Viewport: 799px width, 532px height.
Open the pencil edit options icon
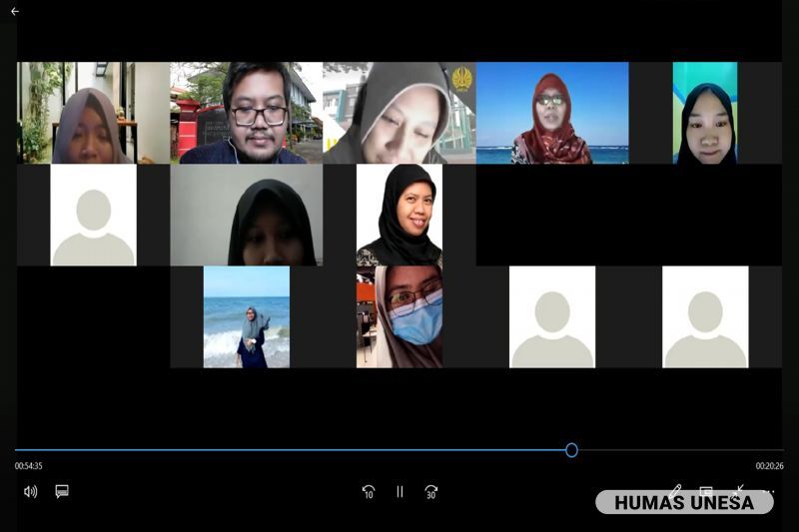coord(675,491)
